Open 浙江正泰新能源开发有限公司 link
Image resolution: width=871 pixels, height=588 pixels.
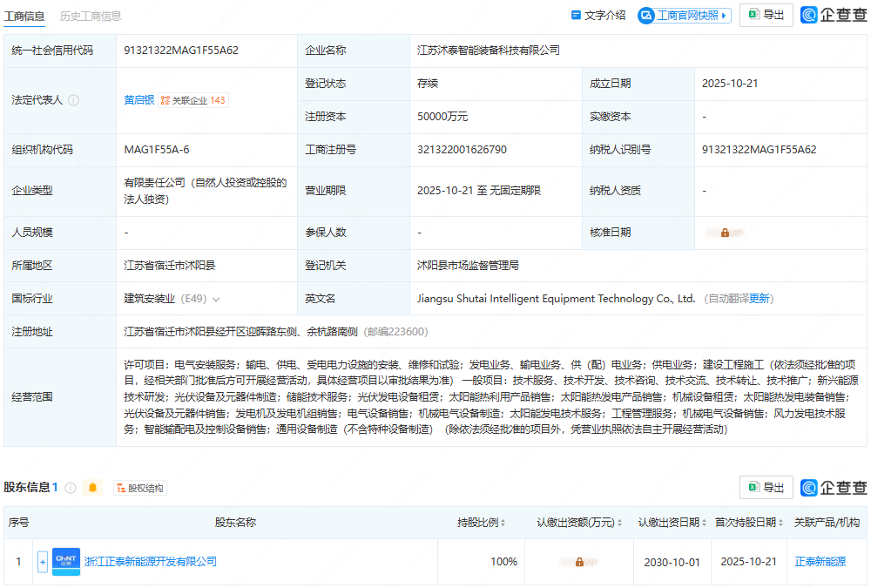click(x=151, y=562)
